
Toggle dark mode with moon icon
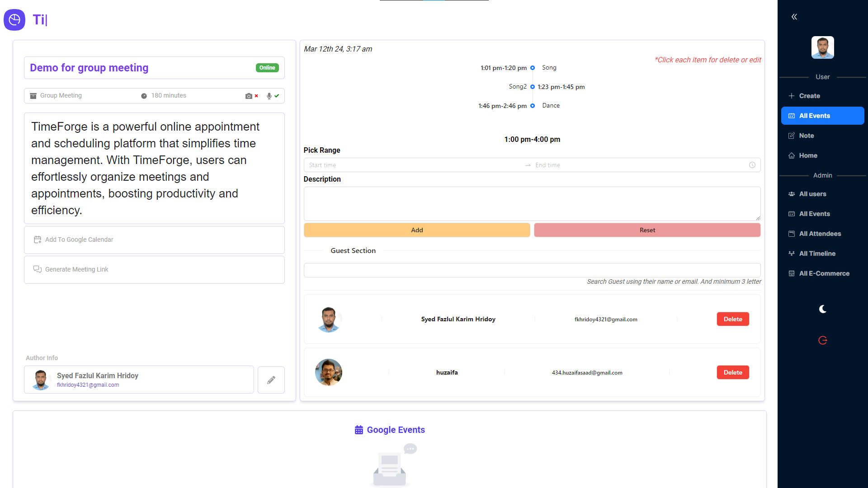point(822,309)
